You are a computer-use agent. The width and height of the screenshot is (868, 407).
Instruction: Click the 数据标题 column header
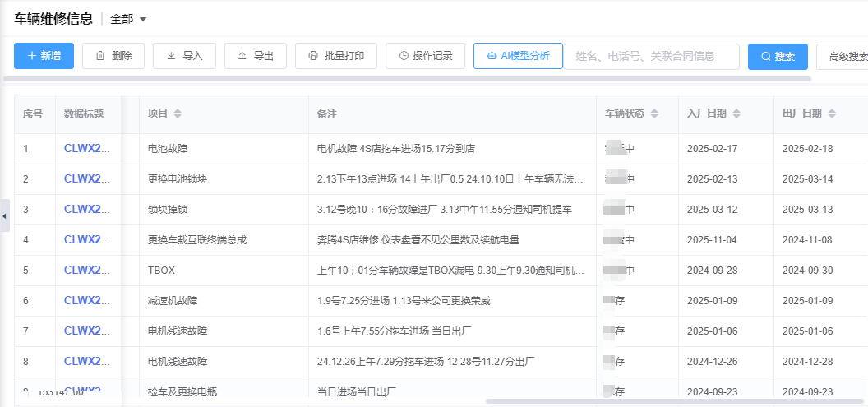[84, 113]
